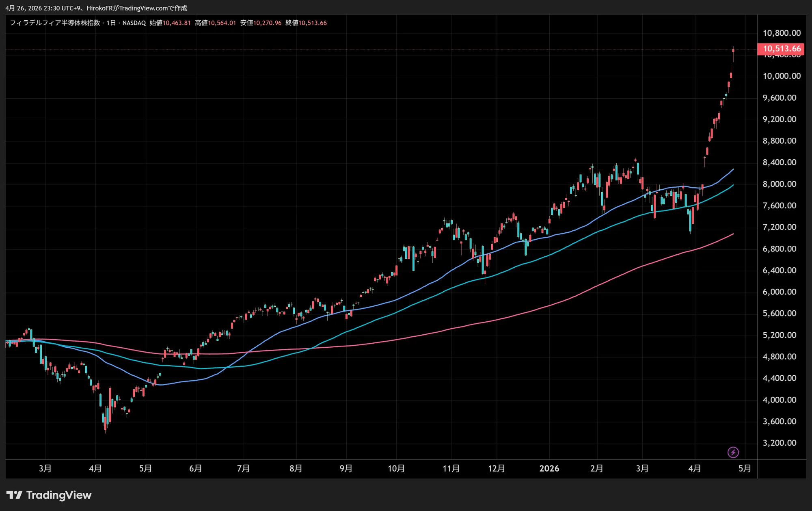This screenshot has height=511, width=812.
Task: Click the 8,400.00 price axis label
Action: click(x=780, y=162)
